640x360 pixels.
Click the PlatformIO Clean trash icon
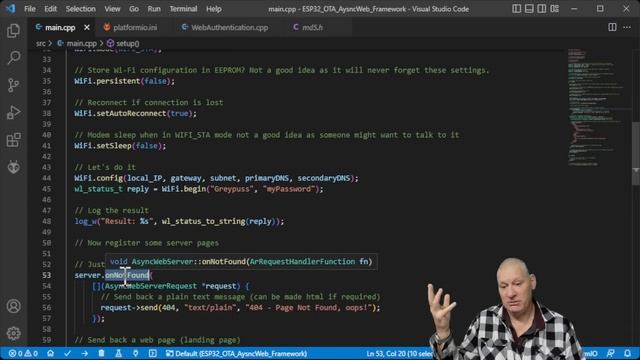[101, 353]
